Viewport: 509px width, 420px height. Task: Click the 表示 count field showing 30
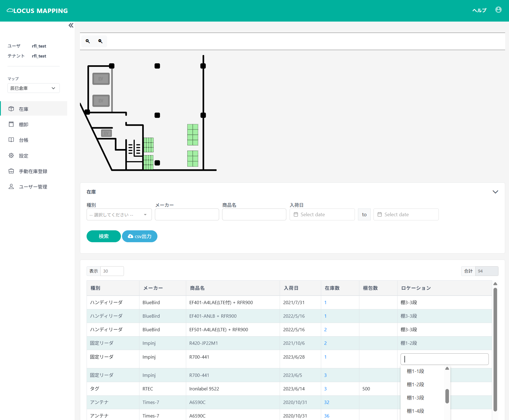click(112, 271)
